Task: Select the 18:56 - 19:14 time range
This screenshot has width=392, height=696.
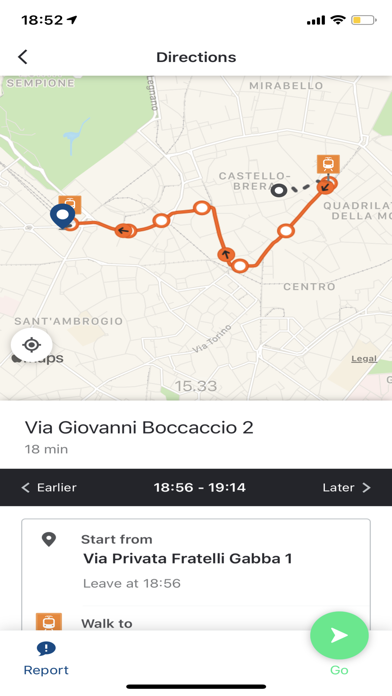Action: (200, 487)
